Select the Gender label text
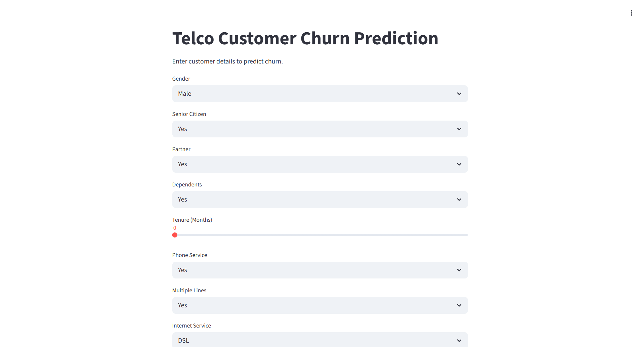This screenshot has height=347, width=644. tap(181, 79)
